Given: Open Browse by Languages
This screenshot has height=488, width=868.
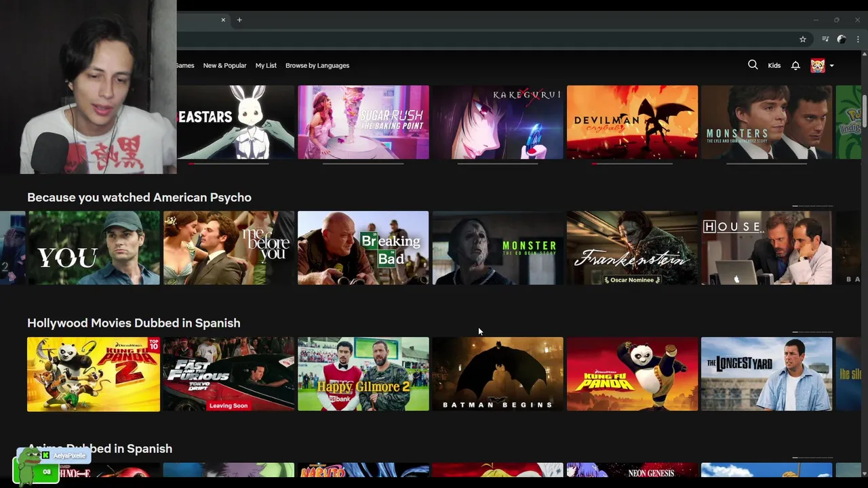Looking at the screenshot, I should pos(317,66).
